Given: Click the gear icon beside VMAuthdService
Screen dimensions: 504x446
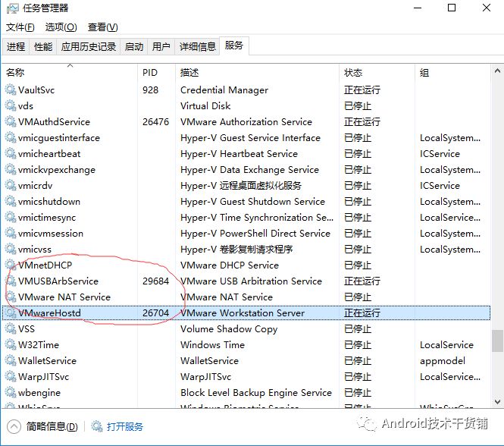Looking at the screenshot, I should 11,121.
